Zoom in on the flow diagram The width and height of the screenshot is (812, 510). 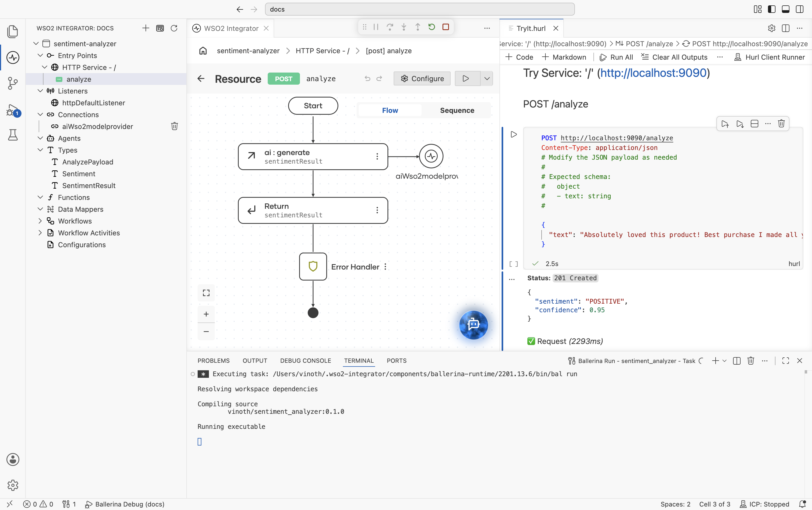tap(206, 314)
